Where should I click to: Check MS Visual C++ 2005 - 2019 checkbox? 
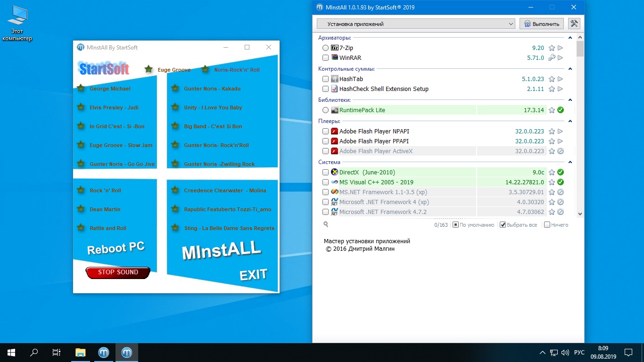(x=326, y=182)
